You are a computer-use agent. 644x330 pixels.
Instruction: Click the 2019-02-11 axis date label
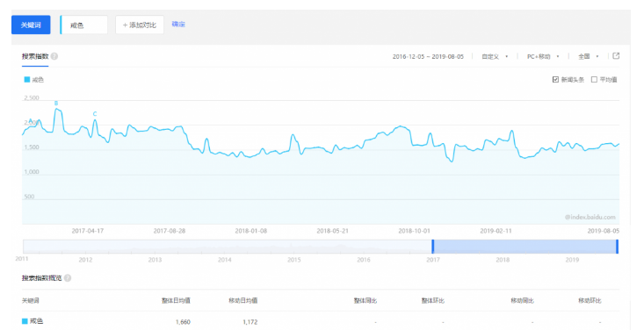tap(496, 231)
